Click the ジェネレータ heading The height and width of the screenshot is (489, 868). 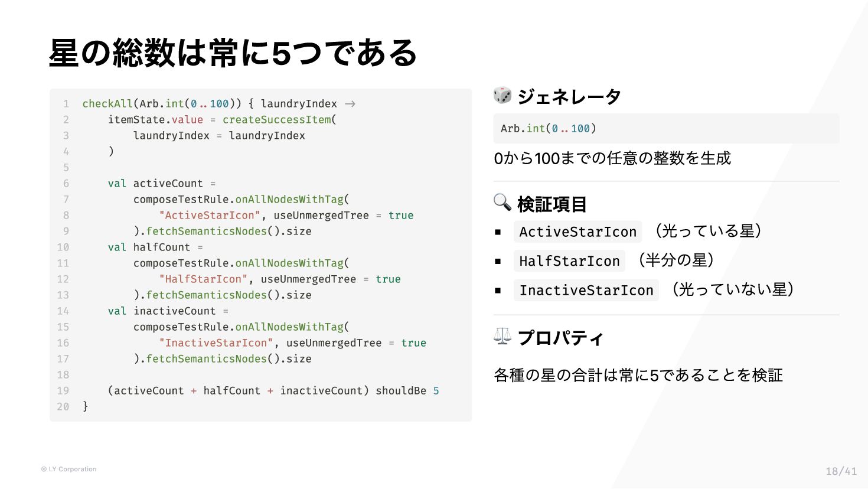click(x=569, y=96)
